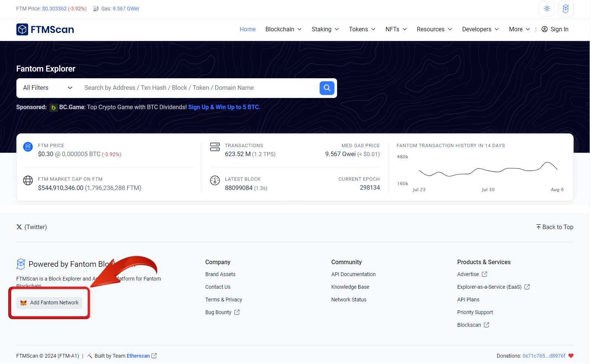This screenshot has height=364, width=590.
Task: Click the transactions count 623.52 M
Action: point(238,154)
